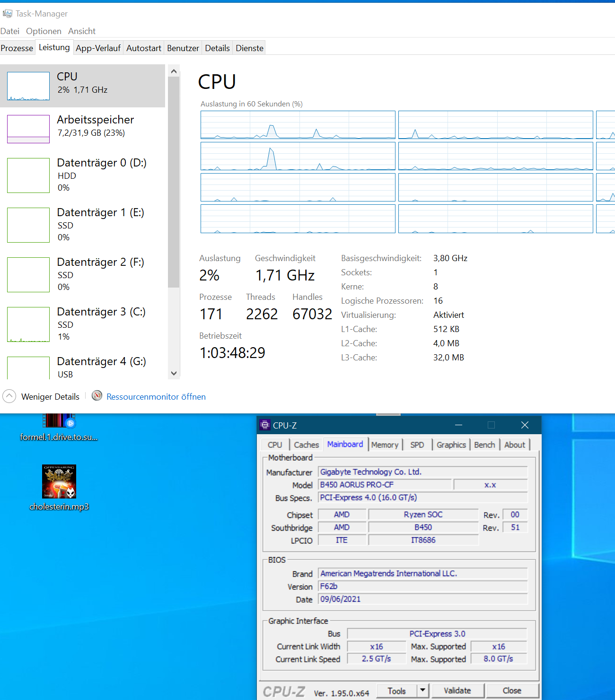Switch to the Prozesse tab
The width and height of the screenshot is (615, 700).
coord(17,48)
